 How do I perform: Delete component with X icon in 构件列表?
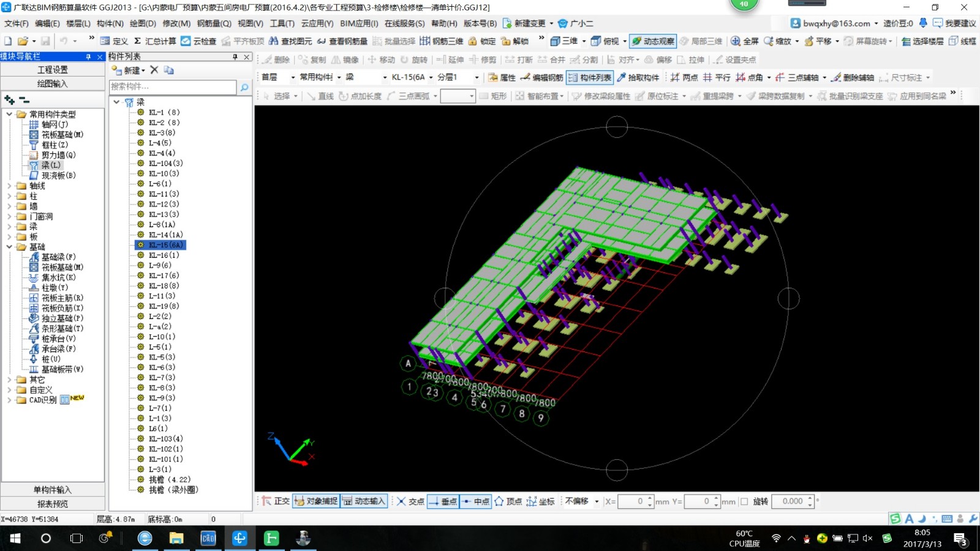[x=154, y=70]
